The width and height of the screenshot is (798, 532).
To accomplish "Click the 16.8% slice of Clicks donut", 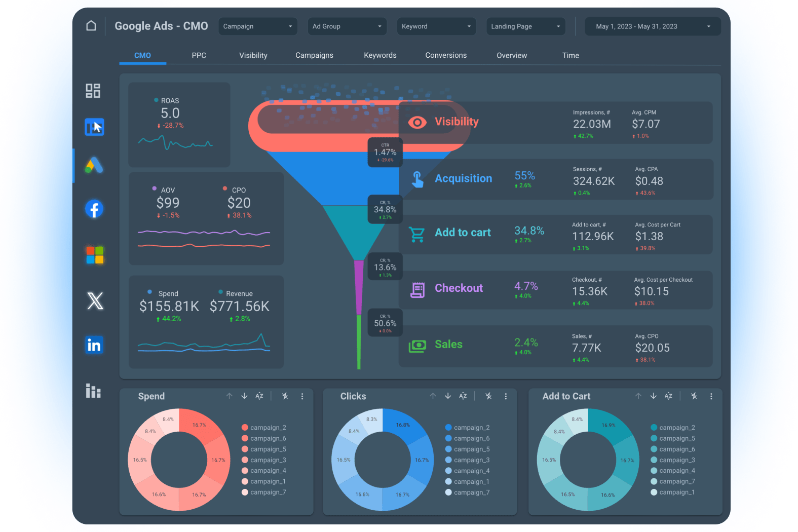I will [x=403, y=425].
